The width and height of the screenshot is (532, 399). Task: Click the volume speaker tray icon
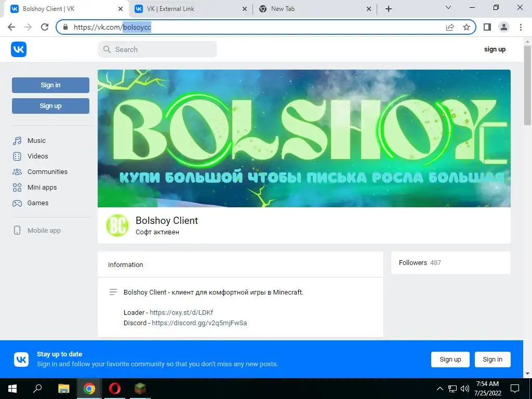465,389
